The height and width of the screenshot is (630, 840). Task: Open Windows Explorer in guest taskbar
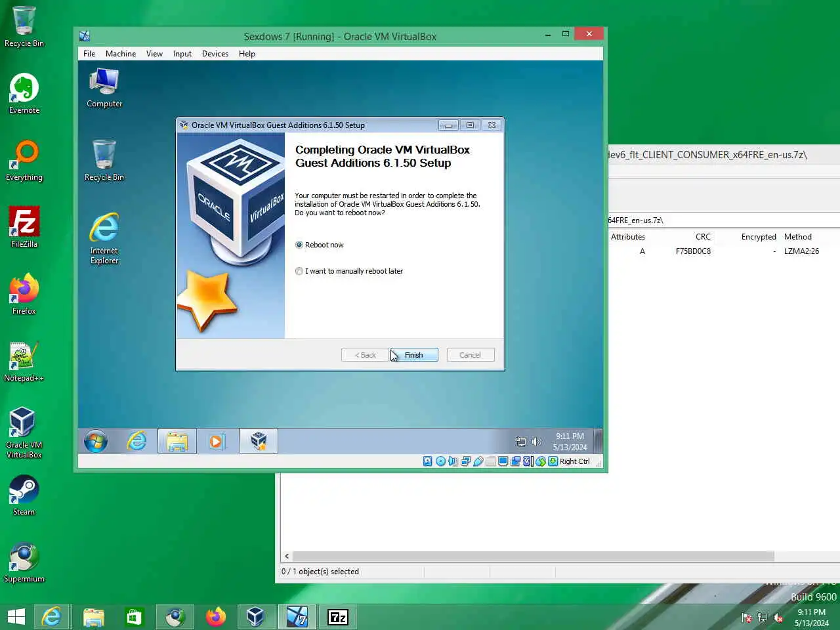click(x=177, y=442)
